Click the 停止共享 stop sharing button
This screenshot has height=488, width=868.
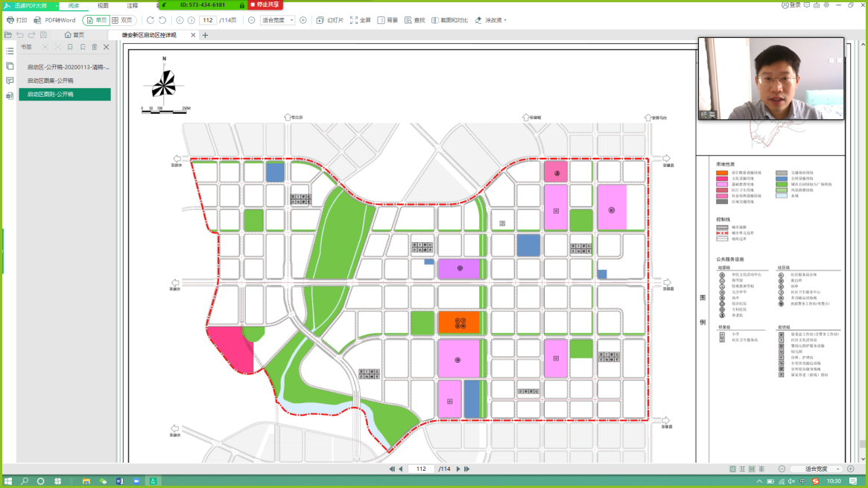point(264,4)
